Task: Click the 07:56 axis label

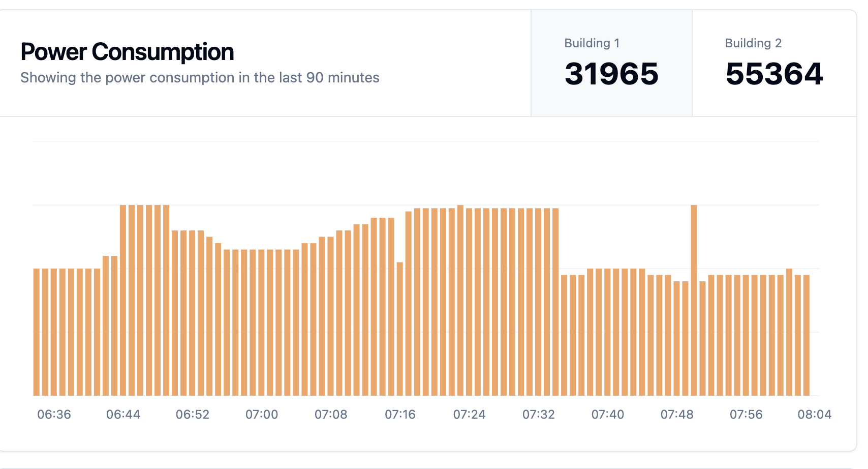Action: 746,415
